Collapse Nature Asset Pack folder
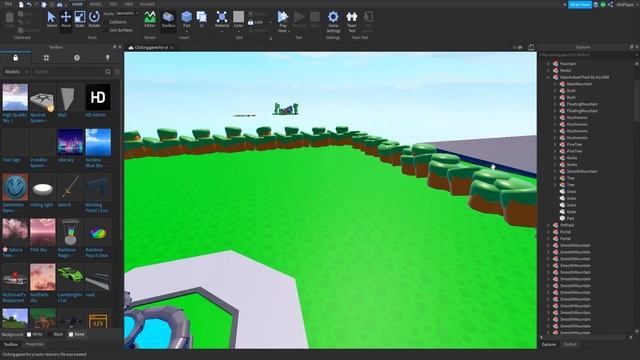640x360 pixels. 548,77
